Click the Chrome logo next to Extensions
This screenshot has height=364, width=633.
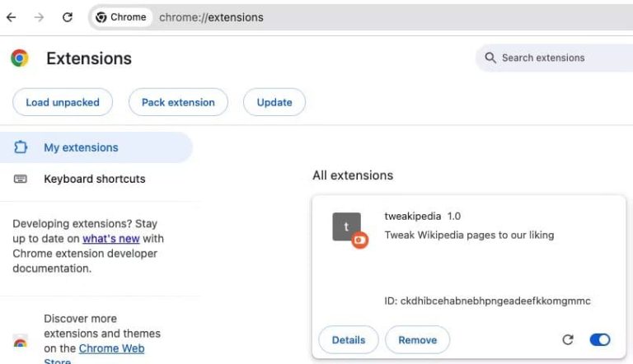(x=20, y=58)
